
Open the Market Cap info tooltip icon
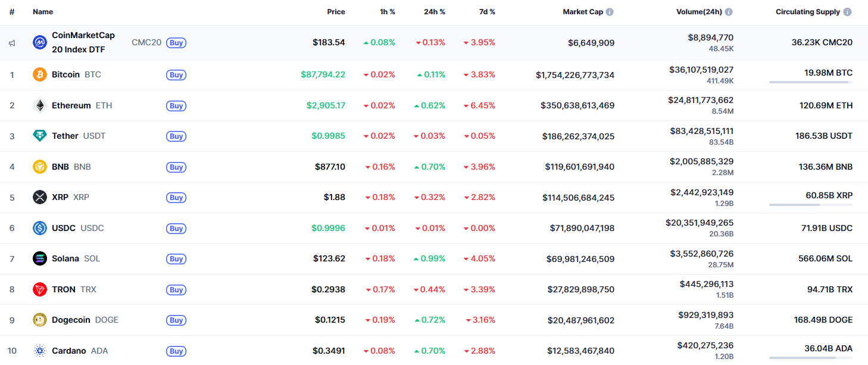611,11
